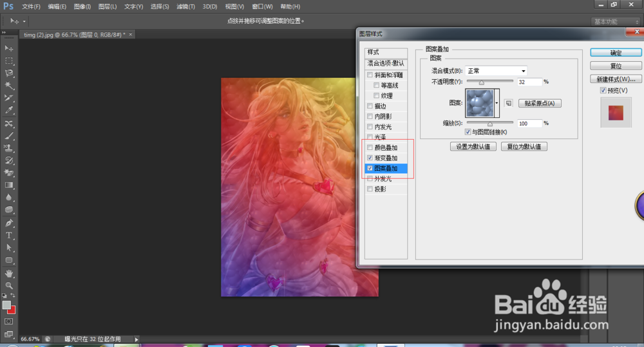This screenshot has width=644, height=347.
Task: Expand the collapsed toolbox double-arrow
Action: (4, 32)
